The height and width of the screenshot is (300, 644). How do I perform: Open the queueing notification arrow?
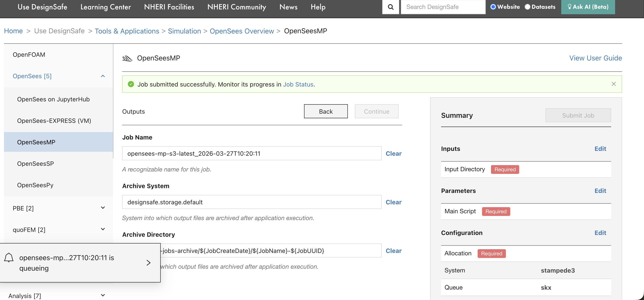click(148, 263)
